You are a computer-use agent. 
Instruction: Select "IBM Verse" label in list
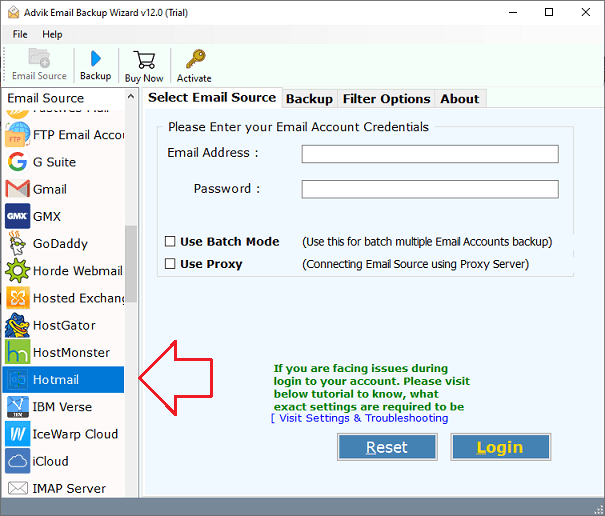tap(62, 407)
